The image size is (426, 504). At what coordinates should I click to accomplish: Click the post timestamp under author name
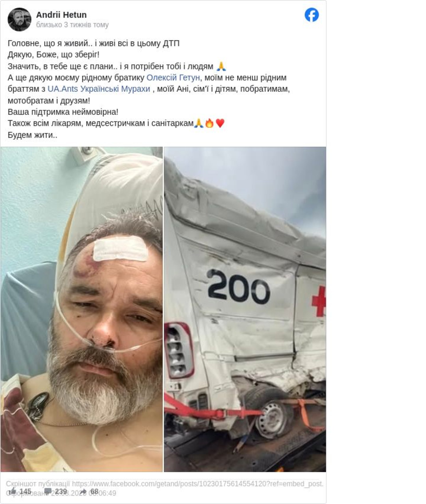[x=73, y=25]
